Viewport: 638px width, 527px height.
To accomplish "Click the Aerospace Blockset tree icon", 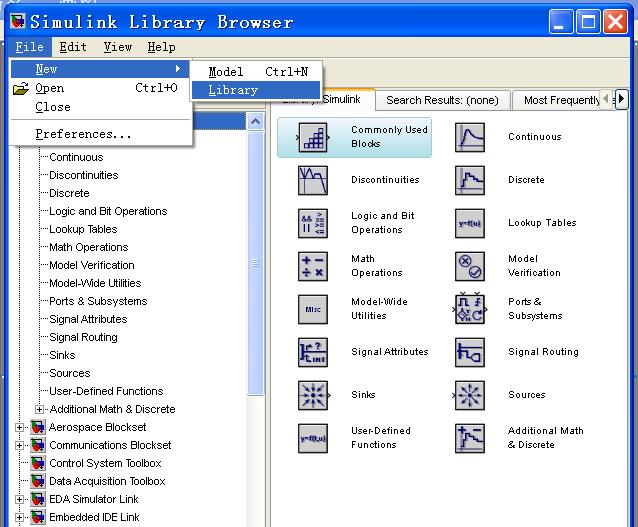I will tap(38, 427).
